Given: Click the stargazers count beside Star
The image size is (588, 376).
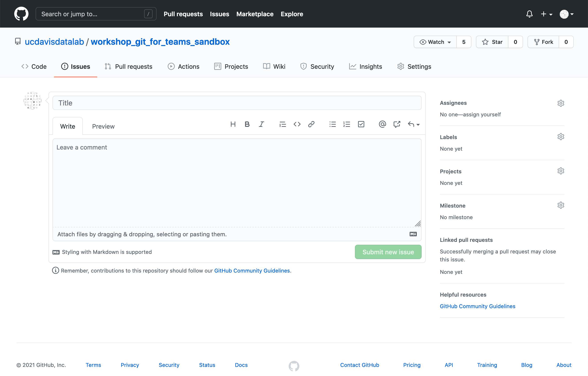Looking at the screenshot, I should [515, 42].
